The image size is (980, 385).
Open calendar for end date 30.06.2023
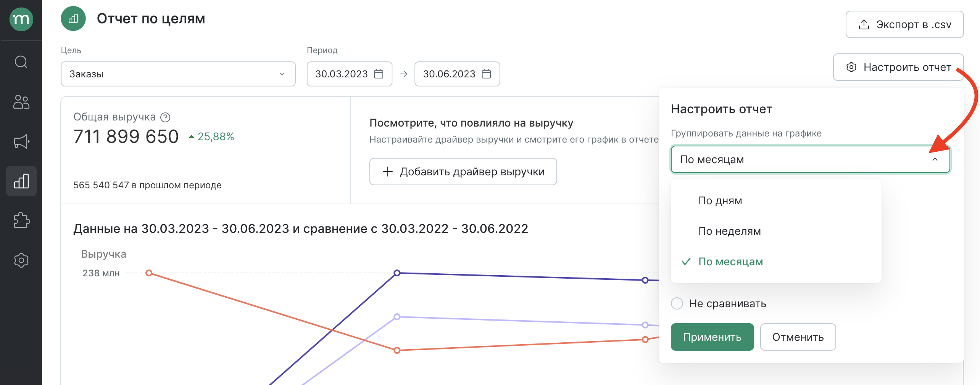click(x=486, y=74)
